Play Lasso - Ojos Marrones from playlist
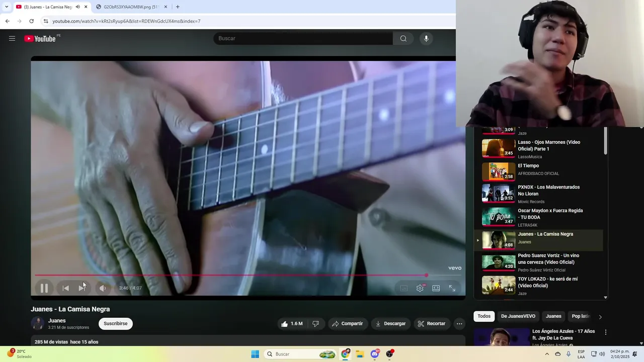644x362 pixels. (x=538, y=149)
